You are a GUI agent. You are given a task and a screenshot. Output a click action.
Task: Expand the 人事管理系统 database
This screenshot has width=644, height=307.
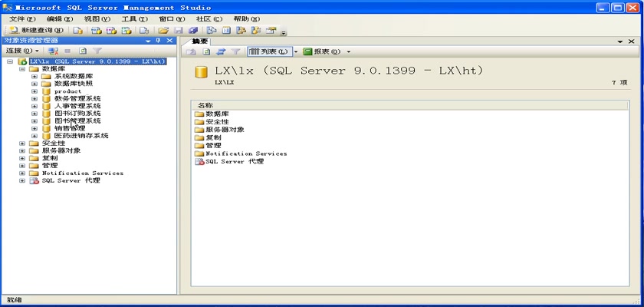coord(34,106)
